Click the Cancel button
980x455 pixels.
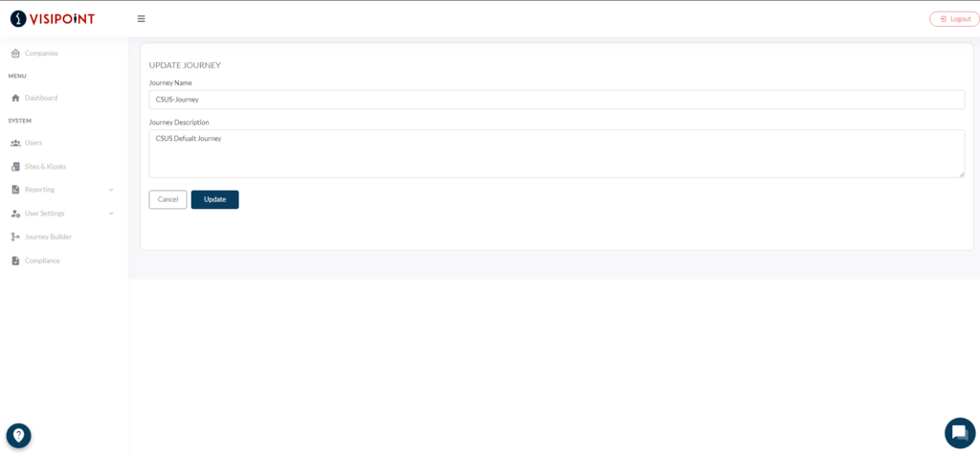click(x=168, y=199)
